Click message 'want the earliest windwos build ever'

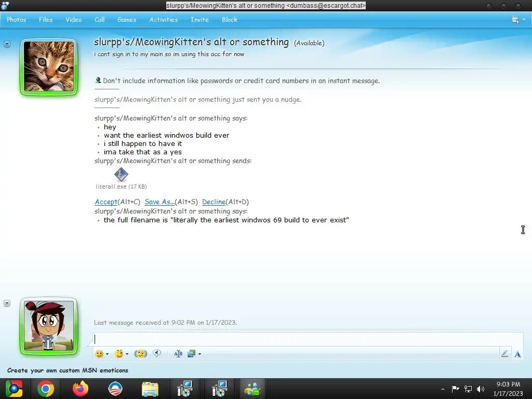[x=167, y=136]
